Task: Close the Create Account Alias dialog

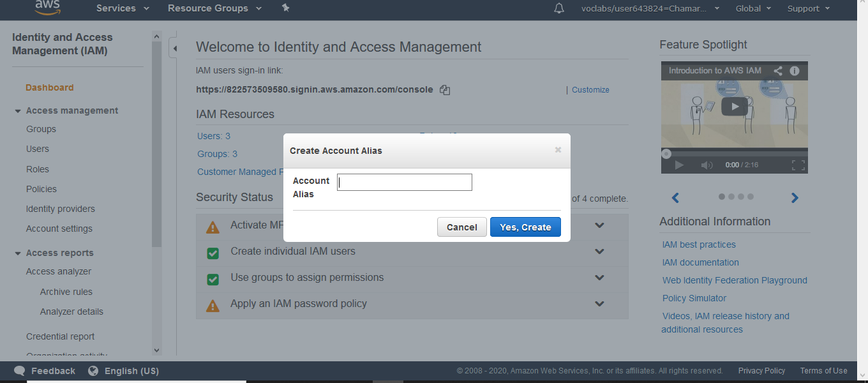Action: click(558, 150)
